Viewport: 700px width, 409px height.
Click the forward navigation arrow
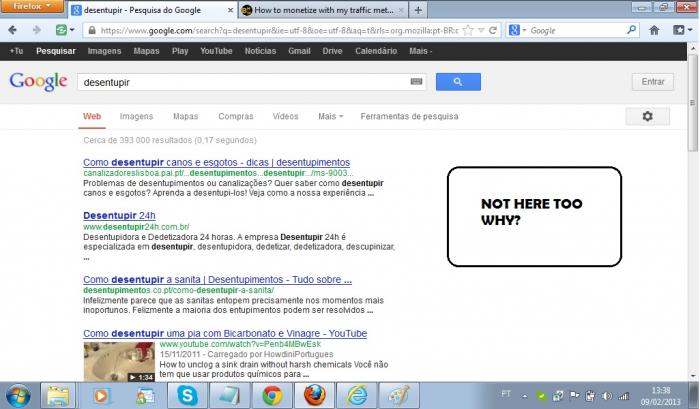tap(37, 30)
